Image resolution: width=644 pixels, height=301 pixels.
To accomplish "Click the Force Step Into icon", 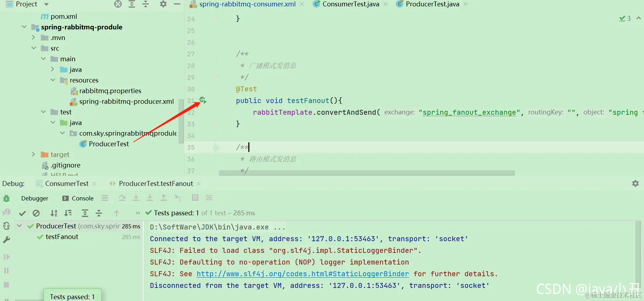I will [150, 198].
